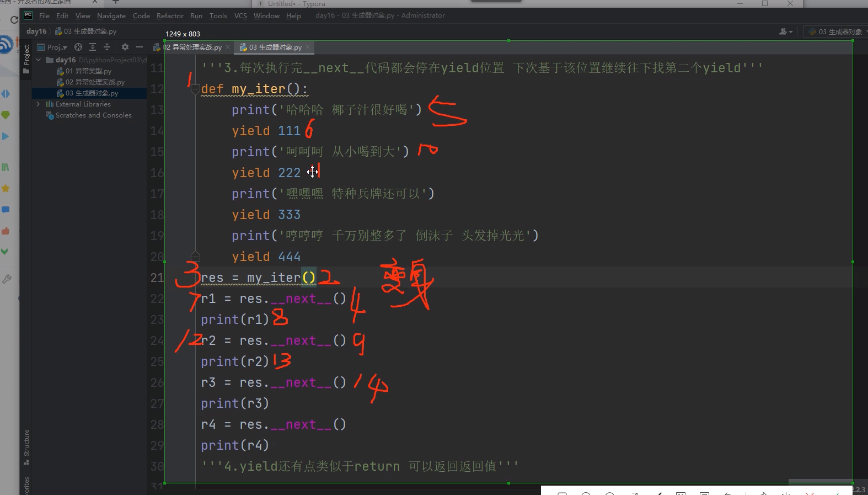868x495 pixels.
Task: Select Scratches and Consoles in project tree
Action: pyautogui.click(x=88, y=115)
